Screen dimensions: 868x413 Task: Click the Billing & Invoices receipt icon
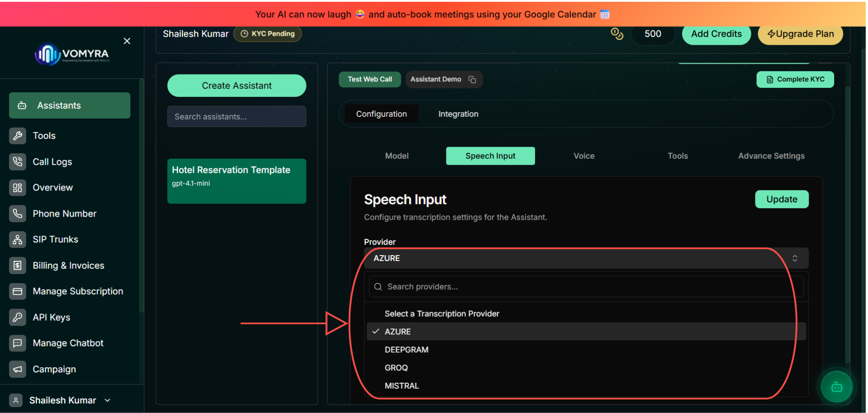[17, 266]
